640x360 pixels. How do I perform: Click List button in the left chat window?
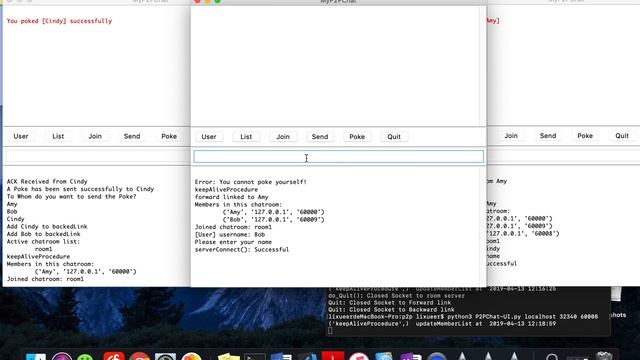pyautogui.click(x=58, y=136)
